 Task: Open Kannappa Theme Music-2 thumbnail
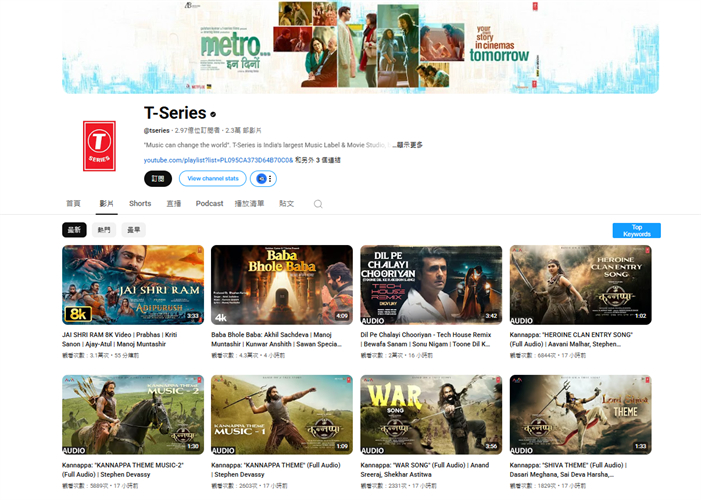point(133,415)
